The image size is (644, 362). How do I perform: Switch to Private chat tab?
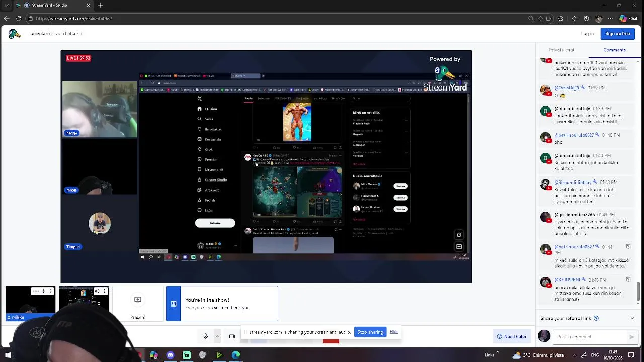click(561, 50)
